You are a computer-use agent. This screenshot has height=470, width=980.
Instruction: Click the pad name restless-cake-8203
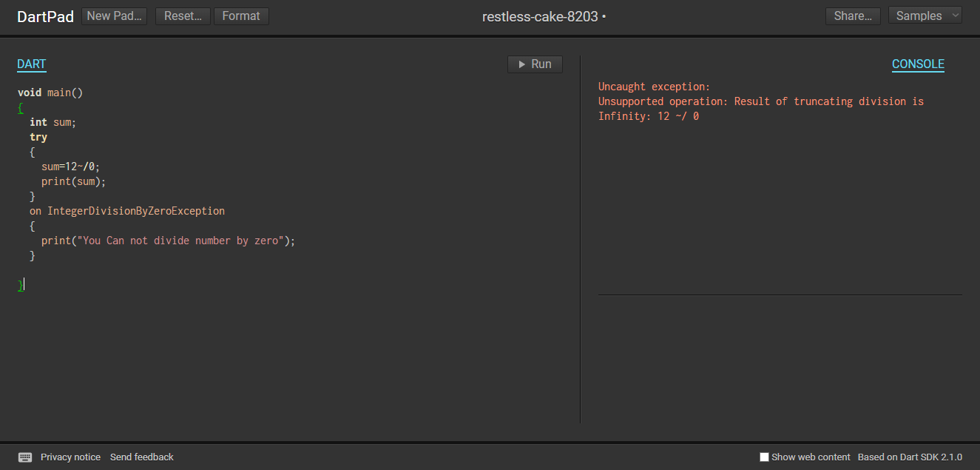coord(540,16)
